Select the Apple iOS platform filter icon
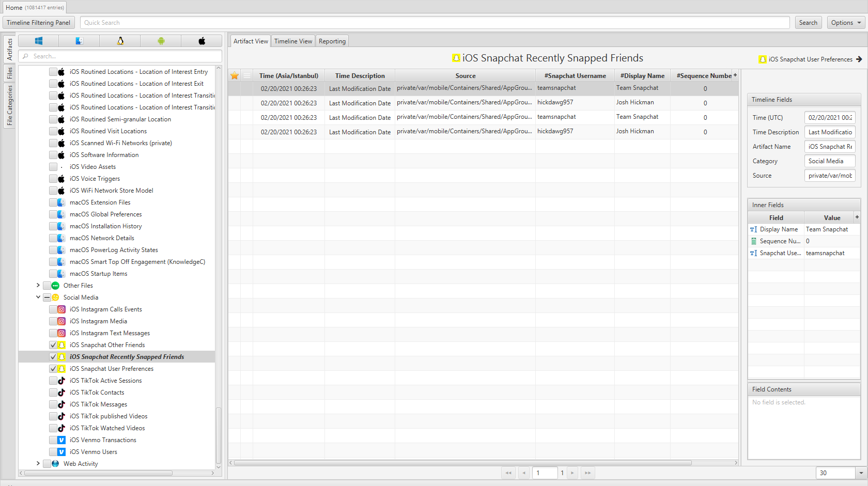The image size is (868, 486). pyautogui.click(x=202, y=41)
